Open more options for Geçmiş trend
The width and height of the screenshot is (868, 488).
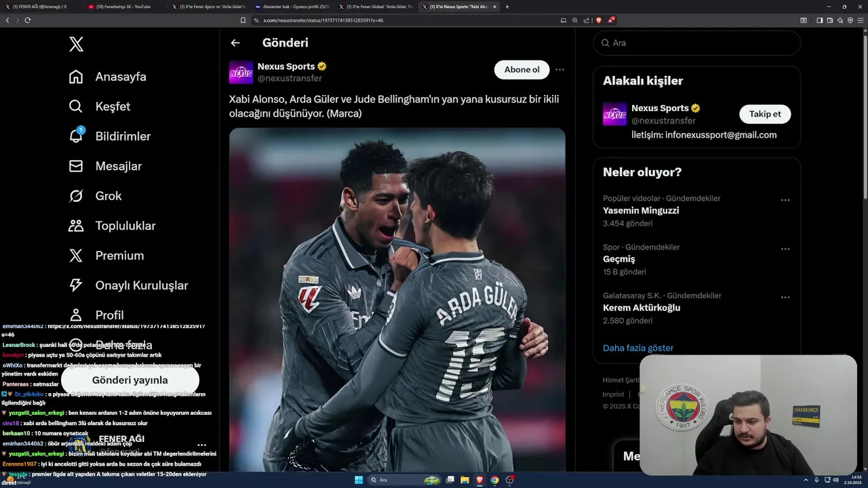(785, 249)
